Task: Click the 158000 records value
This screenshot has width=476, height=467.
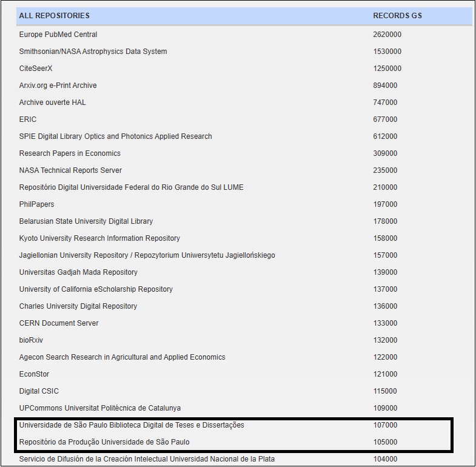Action: click(385, 239)
